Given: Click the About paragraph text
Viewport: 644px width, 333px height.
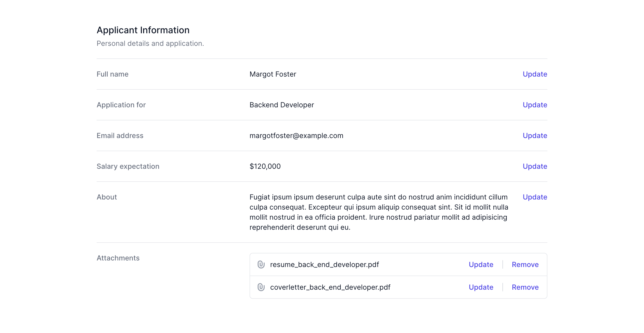Looking at the screenshot, I should [x=378, y=212].
